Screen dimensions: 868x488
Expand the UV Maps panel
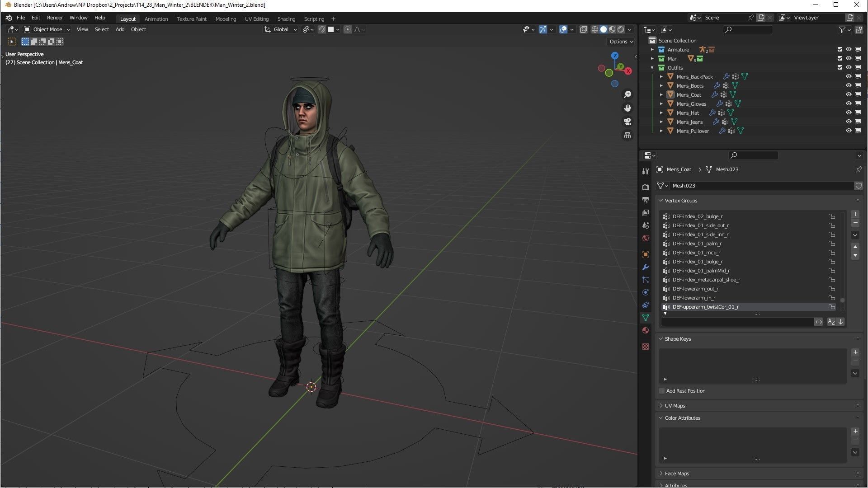click(661, 406)
